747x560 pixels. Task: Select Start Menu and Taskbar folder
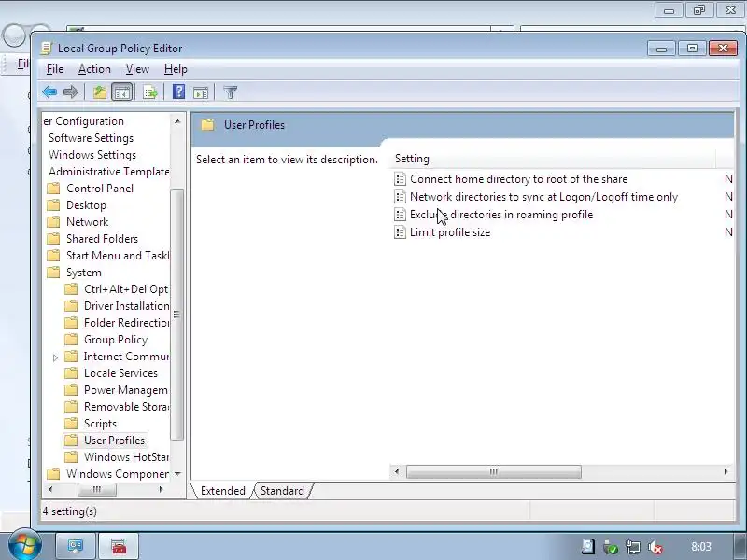click(118, 256)
